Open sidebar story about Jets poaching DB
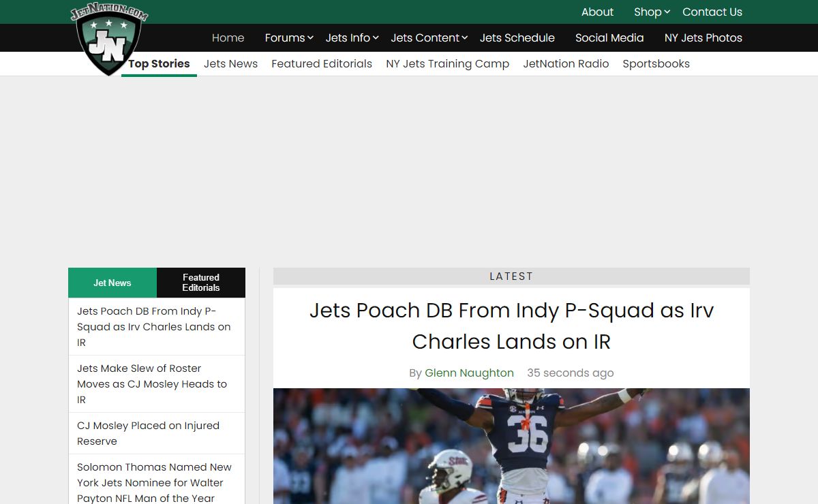Image resolution: width=818 pixels, height=504 pixels. [154, 327]
